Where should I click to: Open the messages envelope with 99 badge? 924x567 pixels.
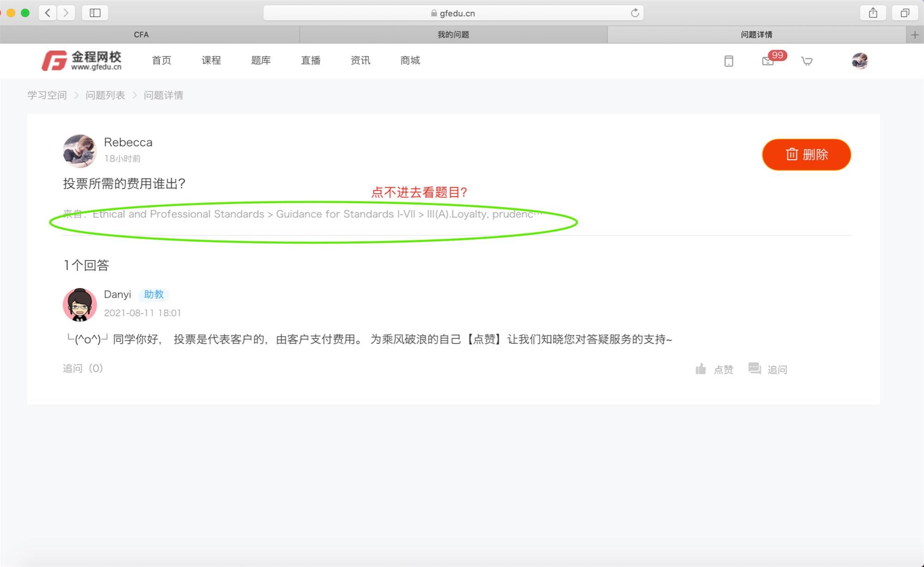(x=768, y=61)
